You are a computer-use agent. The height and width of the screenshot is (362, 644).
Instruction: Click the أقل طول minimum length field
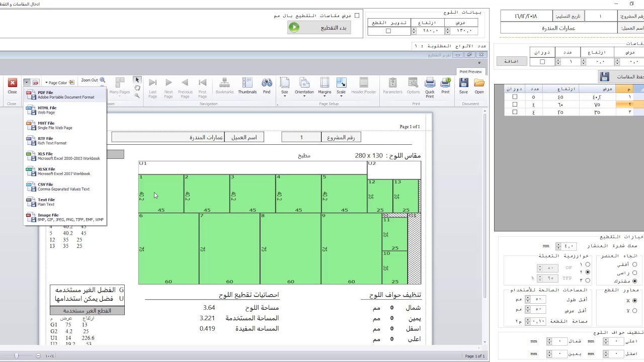[x=535, y=300]
